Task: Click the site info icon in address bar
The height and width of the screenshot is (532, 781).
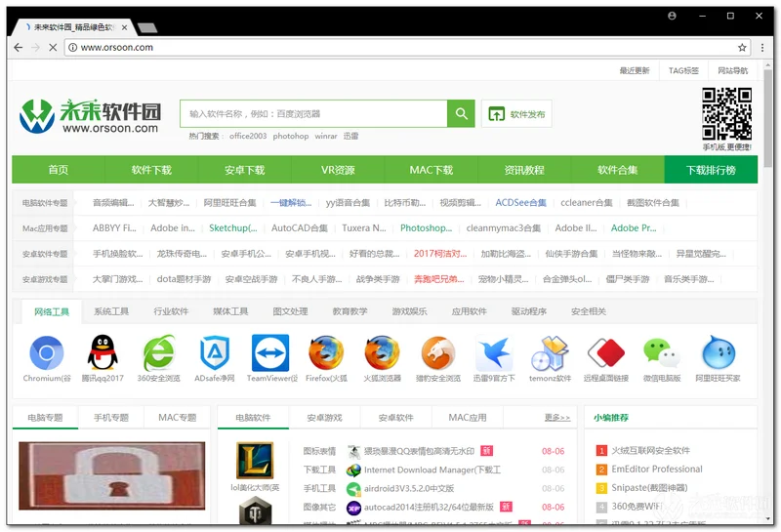Action: click(72, 47)
